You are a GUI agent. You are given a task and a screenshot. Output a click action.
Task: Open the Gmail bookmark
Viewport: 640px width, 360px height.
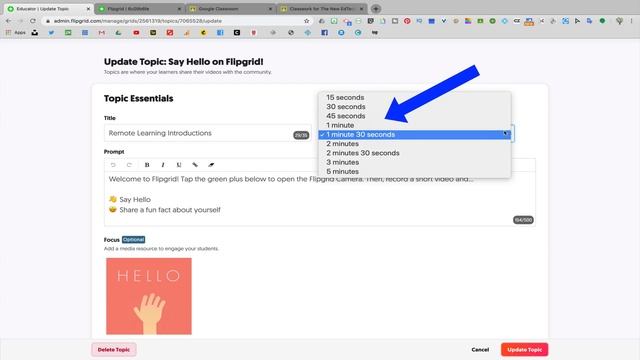102,33
